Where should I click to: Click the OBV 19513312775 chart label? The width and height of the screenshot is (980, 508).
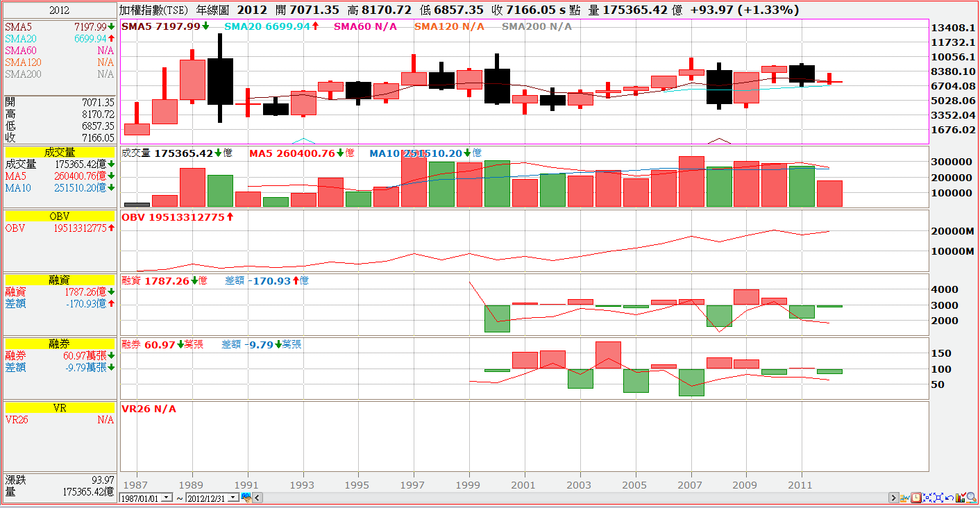click(x=178, y=217)
